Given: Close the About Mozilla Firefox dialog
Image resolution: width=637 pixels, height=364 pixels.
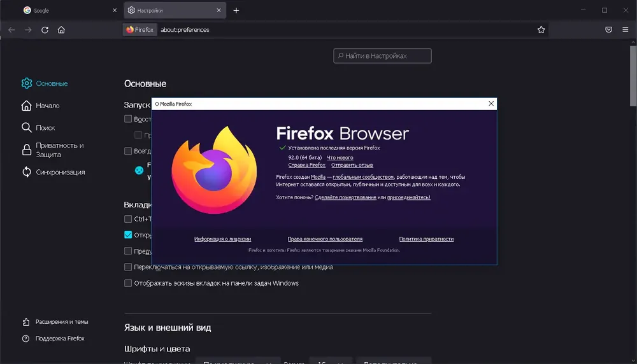Looking at the screenshot, I should [490, 104].
